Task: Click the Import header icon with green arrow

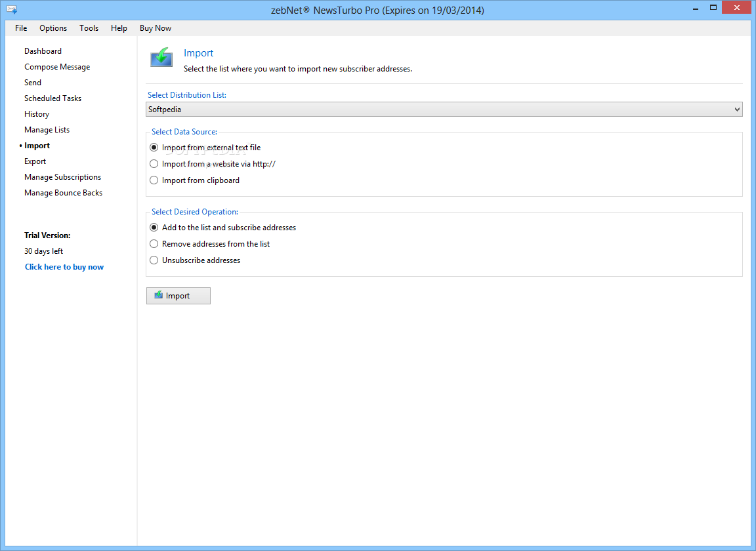Action: click(161, 57)
